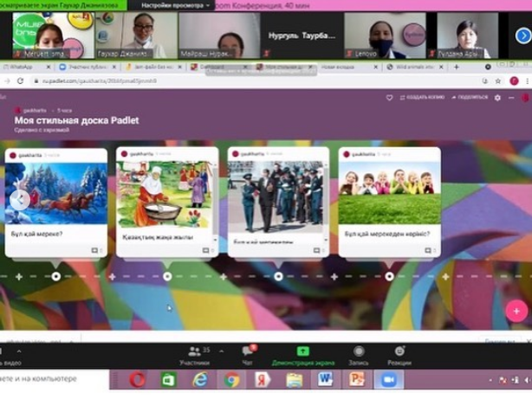Click the right arrow in the Zoom video strip

[522, 35]
